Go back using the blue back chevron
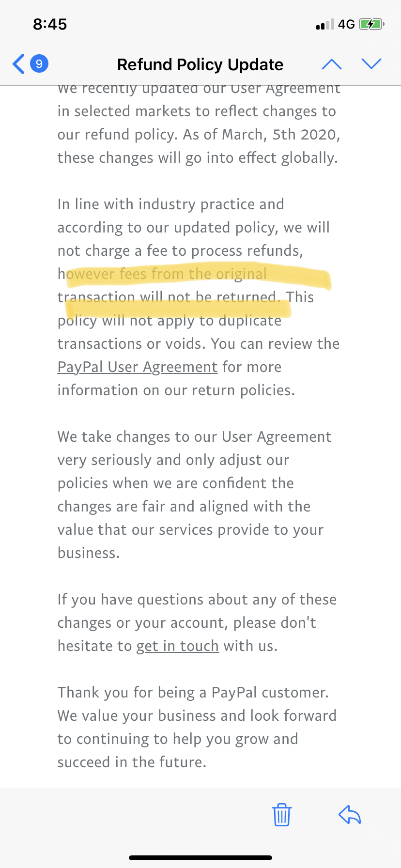Viewport: 401px width, 868px height. 18,64
